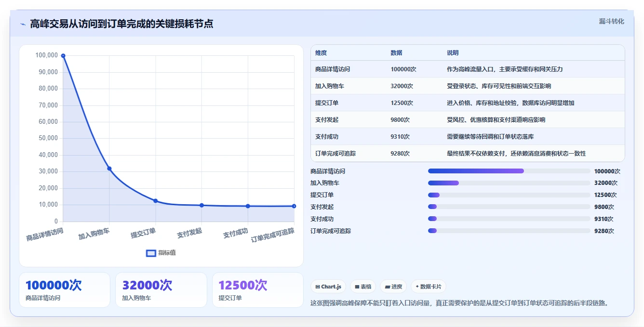Open the 12500次 提交订单 data card
This screenshot has height=327, width=644.
pyautogui.click(x=258, y=290)
